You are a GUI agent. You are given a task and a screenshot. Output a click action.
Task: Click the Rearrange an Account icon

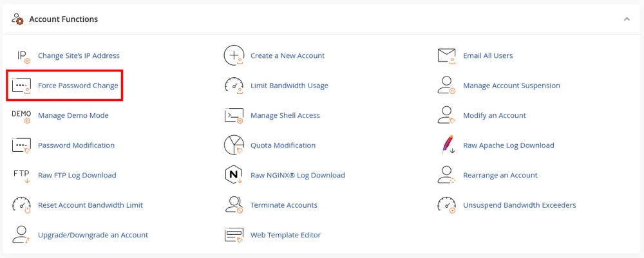tap(447, 175)
